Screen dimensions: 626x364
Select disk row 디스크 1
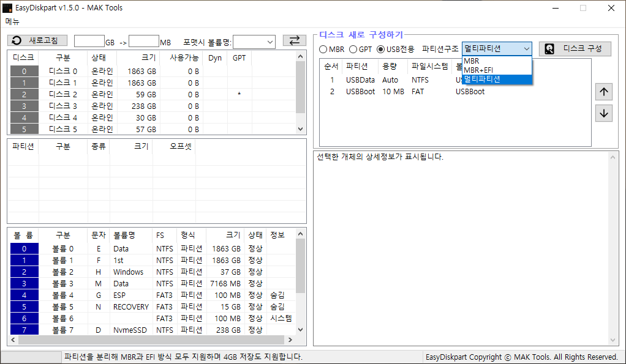point(153,83)
